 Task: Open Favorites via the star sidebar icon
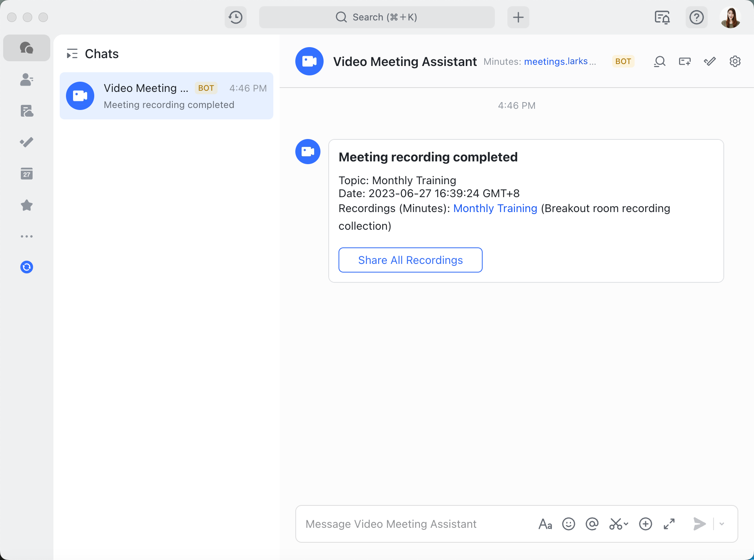[x=26, y=205]
